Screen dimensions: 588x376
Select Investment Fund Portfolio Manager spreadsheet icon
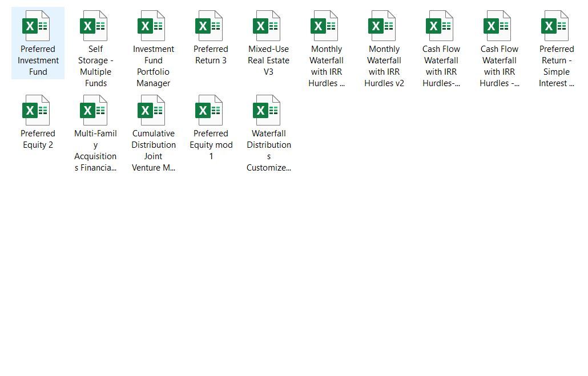coord(152,26)
